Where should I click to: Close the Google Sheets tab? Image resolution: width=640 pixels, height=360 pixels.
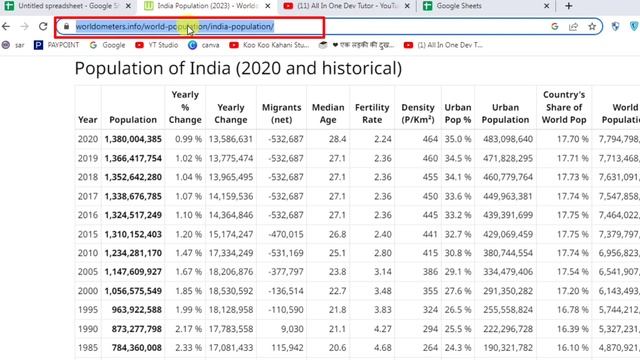click(547, 6)
